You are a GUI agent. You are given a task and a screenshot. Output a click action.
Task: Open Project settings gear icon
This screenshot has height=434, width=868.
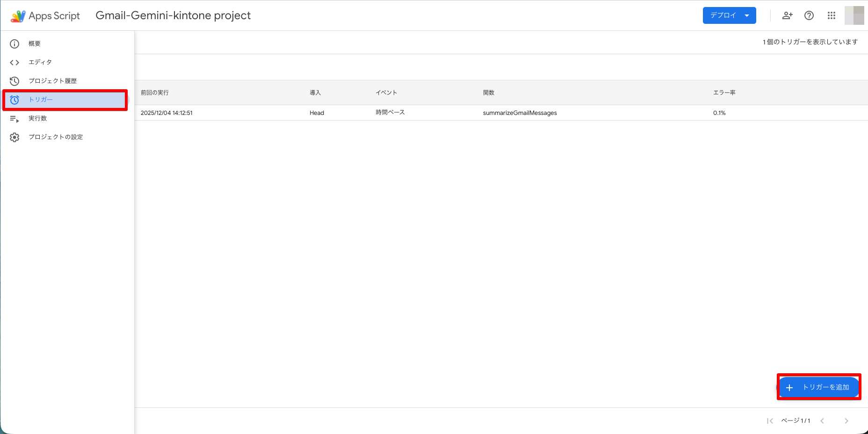click(14, 137)
